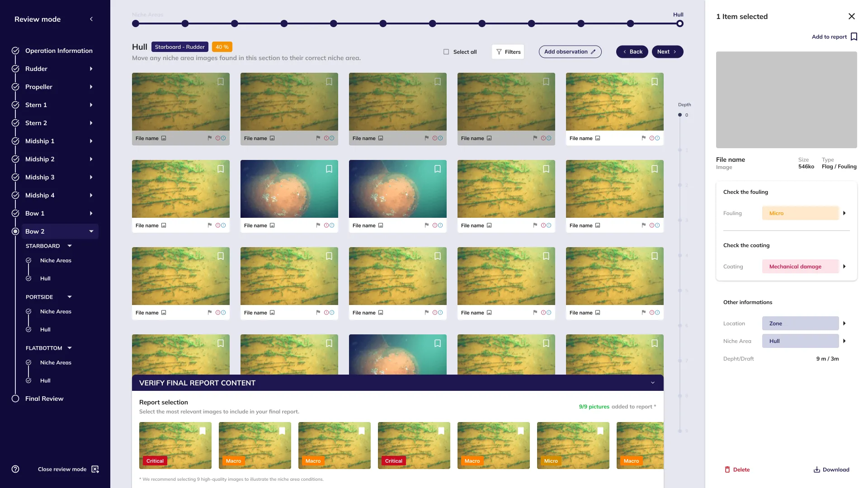Click the Add observation button
The width and height of the screenshot is (868, 488).
point(570,52)
